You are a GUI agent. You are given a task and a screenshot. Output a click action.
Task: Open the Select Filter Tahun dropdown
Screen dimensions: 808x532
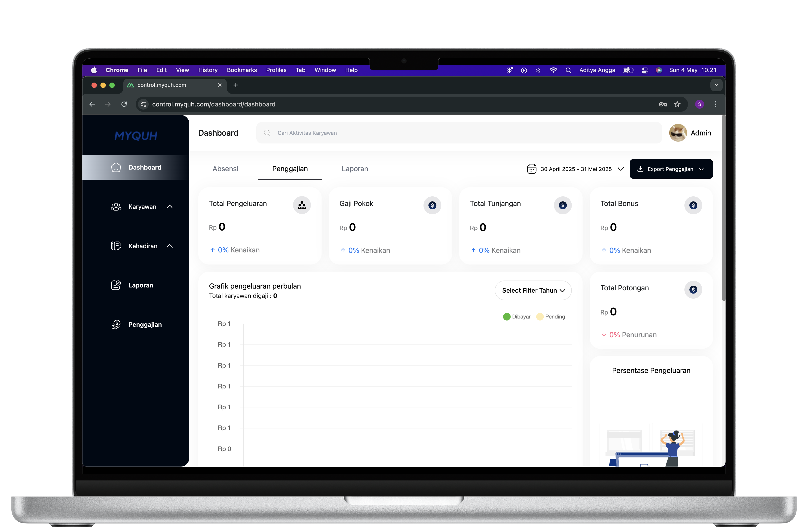[533, 290]
